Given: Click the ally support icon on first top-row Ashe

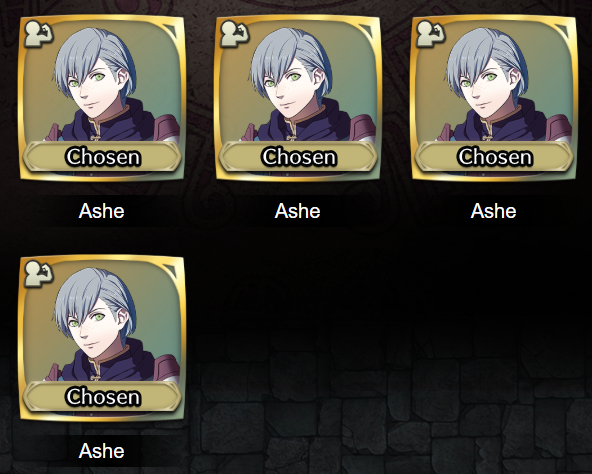Looking at the screenshot, I should point(39,34).
